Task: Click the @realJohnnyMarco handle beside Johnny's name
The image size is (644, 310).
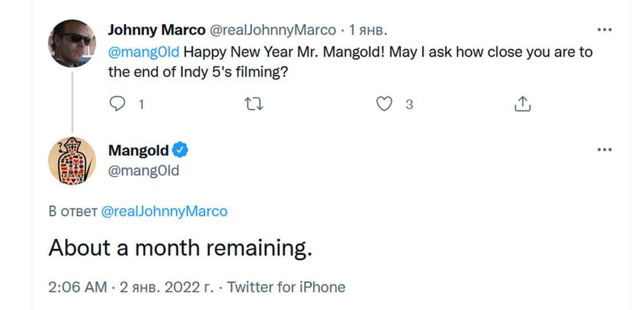Action: (x=272, y=30)
